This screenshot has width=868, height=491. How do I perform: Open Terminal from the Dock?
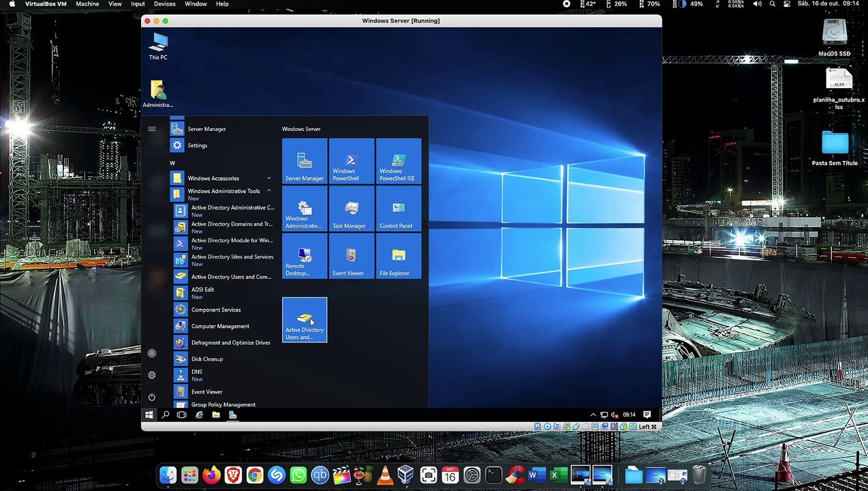point(493,475)
